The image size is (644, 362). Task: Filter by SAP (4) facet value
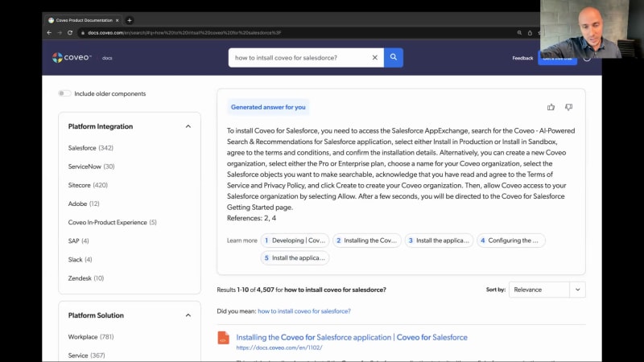tap(78, 241)
